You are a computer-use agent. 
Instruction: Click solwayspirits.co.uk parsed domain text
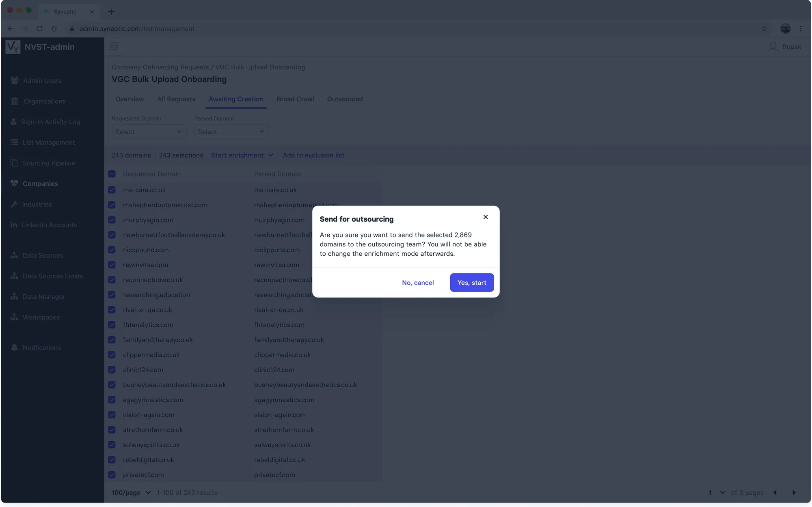click(282, 445)
